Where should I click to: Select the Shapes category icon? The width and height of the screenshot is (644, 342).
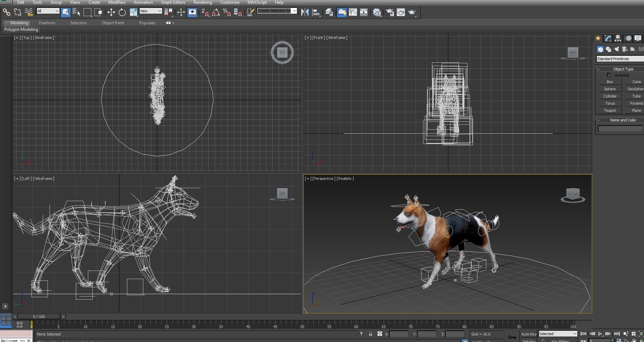(608, 49)
